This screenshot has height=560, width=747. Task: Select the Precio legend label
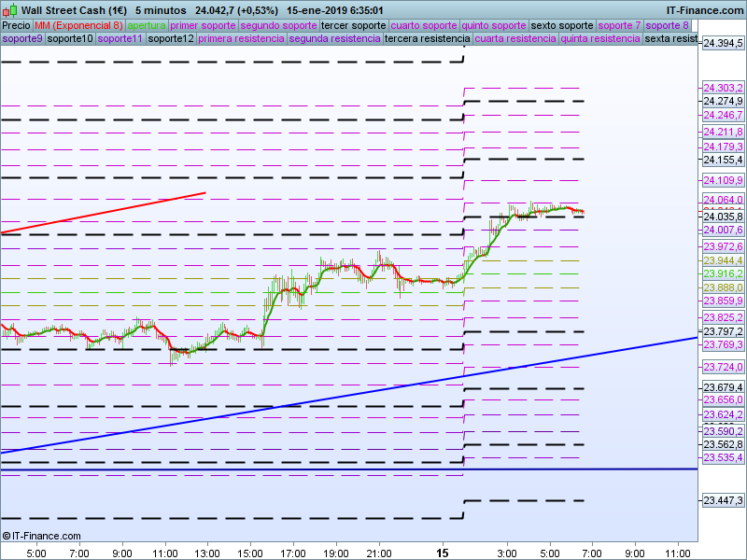click(x=16, y=26)
